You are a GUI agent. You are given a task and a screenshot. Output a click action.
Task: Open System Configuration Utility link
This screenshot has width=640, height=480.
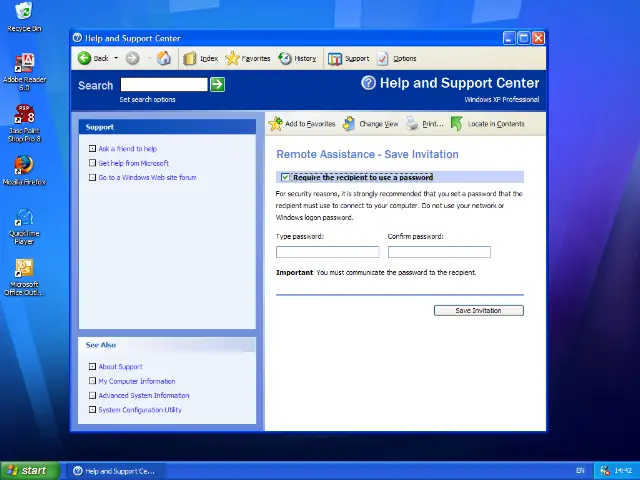click(140, 409)
